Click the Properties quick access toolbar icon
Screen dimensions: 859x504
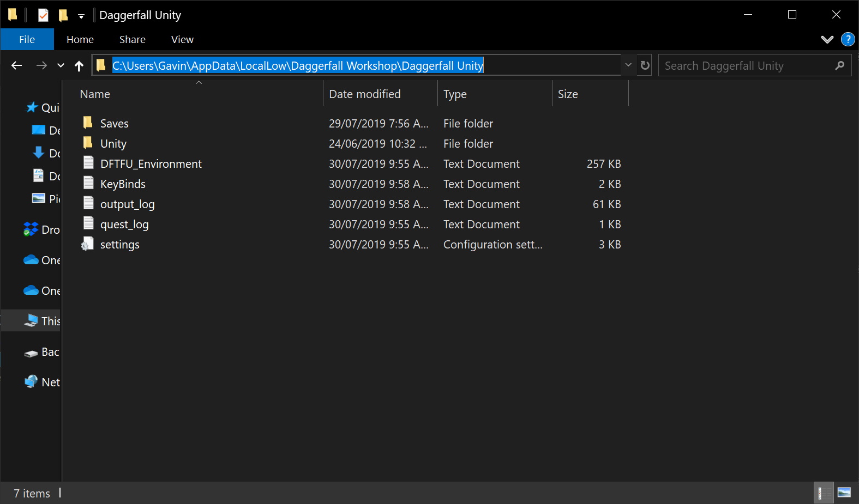coord(43,15)
